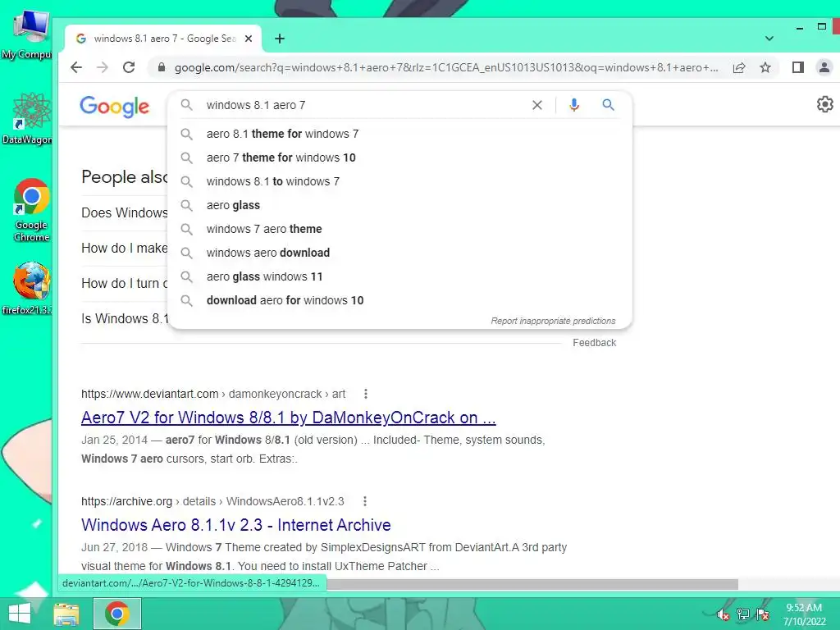Choose suggestion 'aero glass'

pyautogui.click(x=399, y=205)
